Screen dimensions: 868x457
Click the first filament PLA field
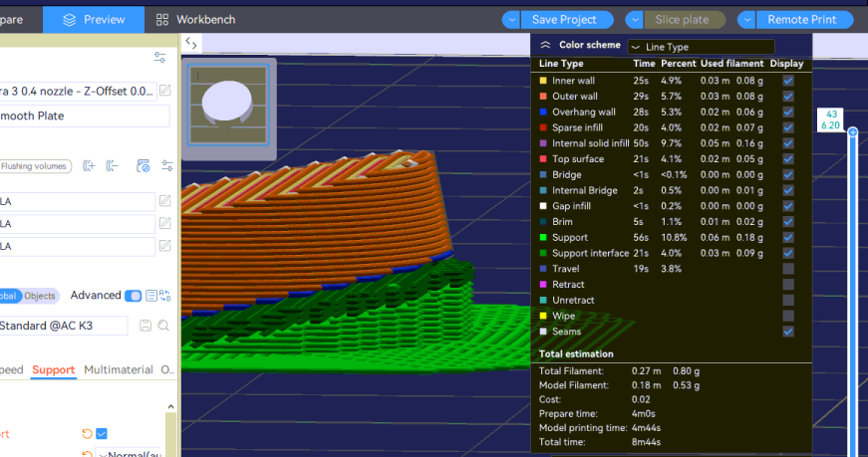coord(77,201)
